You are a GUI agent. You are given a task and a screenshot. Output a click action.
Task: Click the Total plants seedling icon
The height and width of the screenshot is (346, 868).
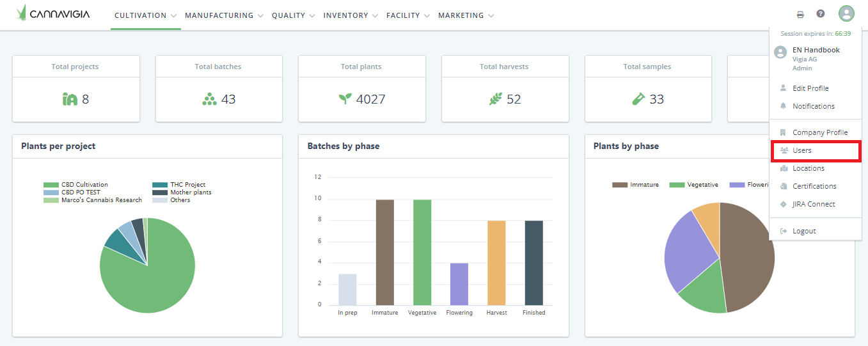click(345, 99)
